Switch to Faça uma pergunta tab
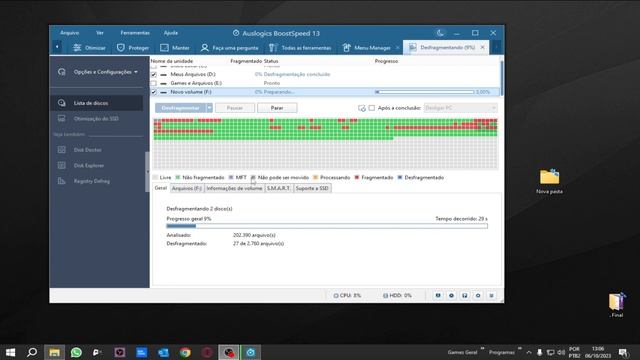The height and width of the screenshot is (360, 640). pyautogui.click(x=229, y=48)
